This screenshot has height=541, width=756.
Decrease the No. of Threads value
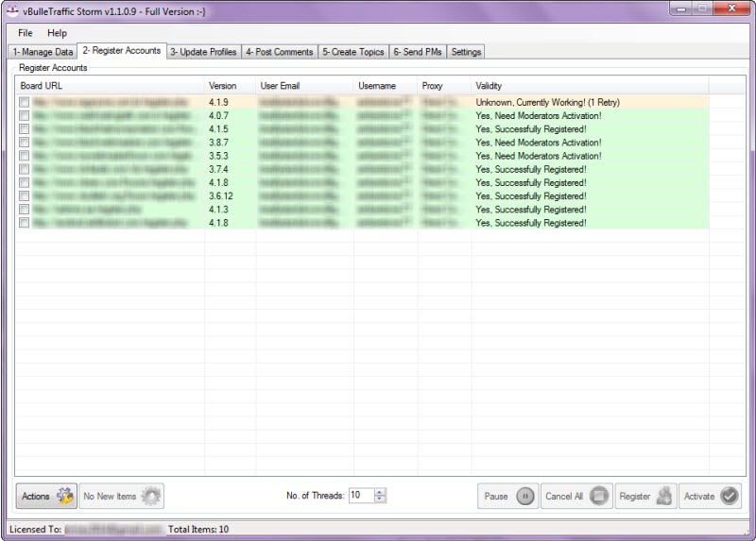(x=380, y=499)
